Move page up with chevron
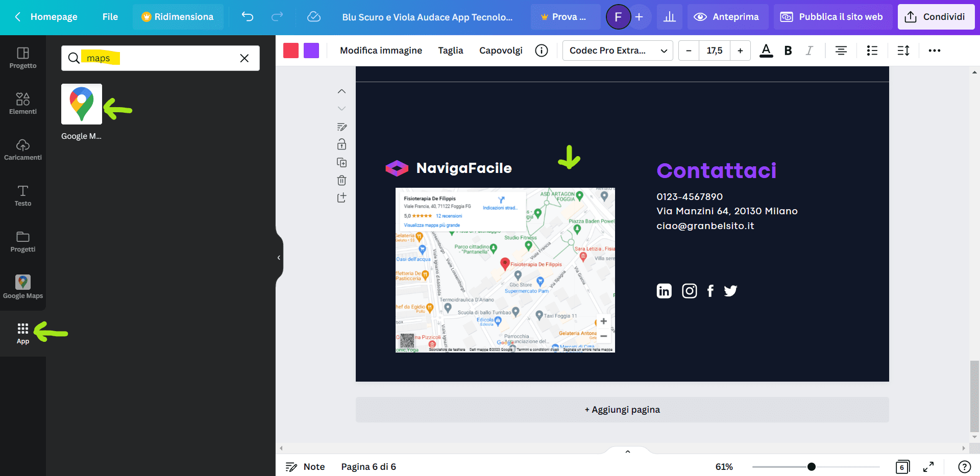The width and height of the screenshot is (980, 476). [x=342, y=91]
